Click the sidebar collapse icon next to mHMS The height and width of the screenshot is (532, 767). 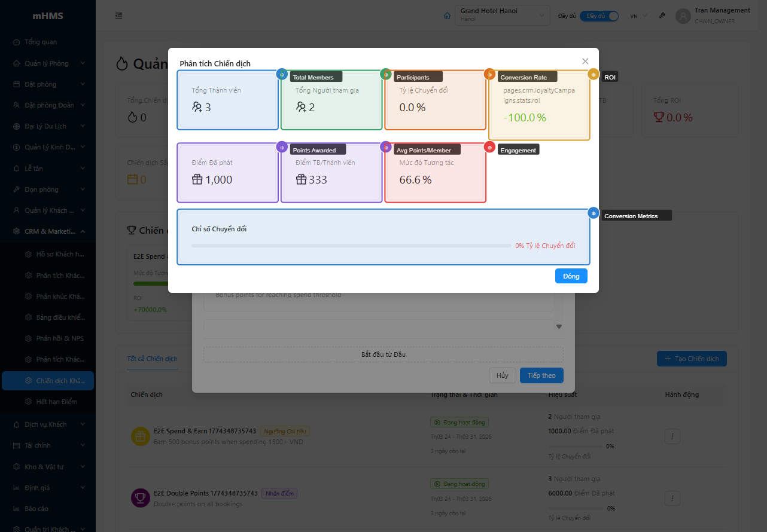[x=118, y=16]
